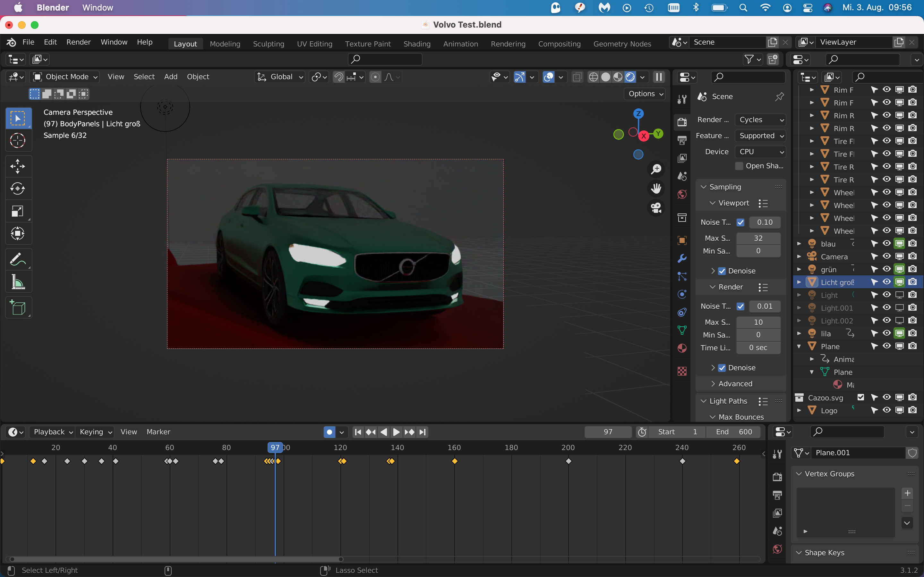Open the Render menu
This screenshot has height=577, width=924.
[x=78, y=42]
